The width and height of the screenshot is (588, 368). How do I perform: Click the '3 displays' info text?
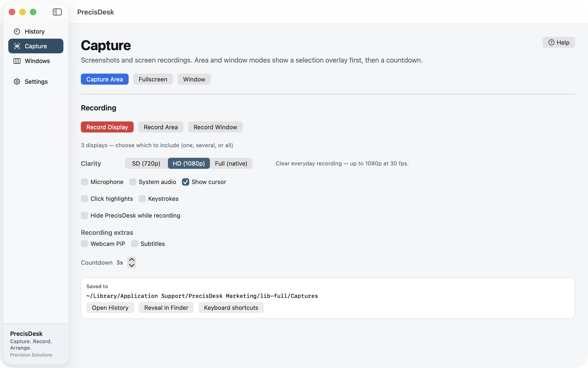(x=157, y=145)
